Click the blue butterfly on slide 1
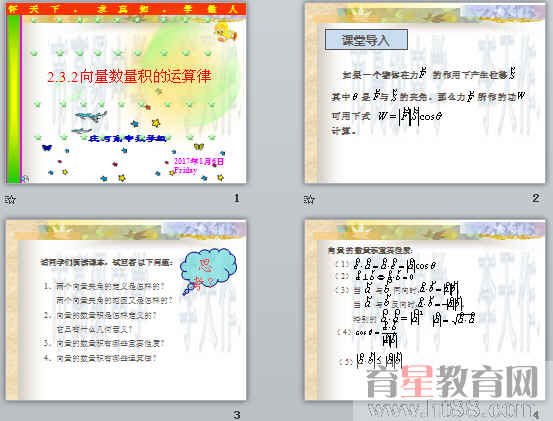Image resolution: width=553 pixels, height=421 pixels. [47, 147]
